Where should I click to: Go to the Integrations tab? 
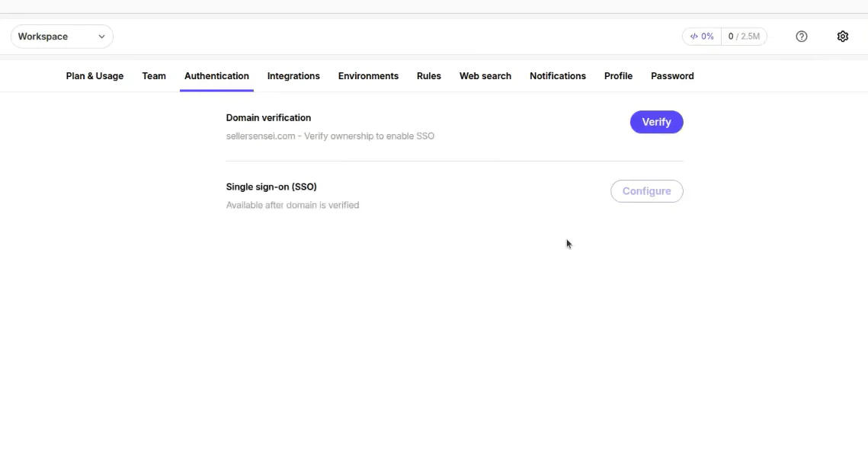(x=293, y=76)
